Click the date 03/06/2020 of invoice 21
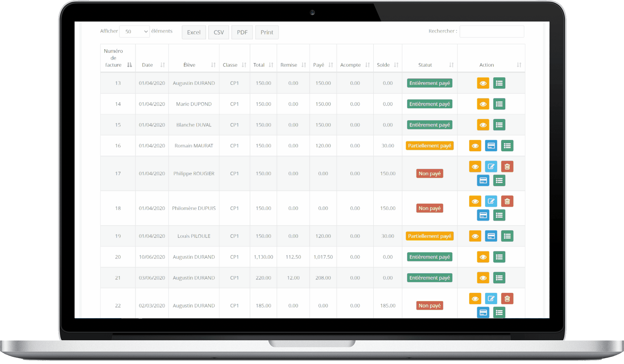This screenshot has width=624, height=364. tap(152, 278)
